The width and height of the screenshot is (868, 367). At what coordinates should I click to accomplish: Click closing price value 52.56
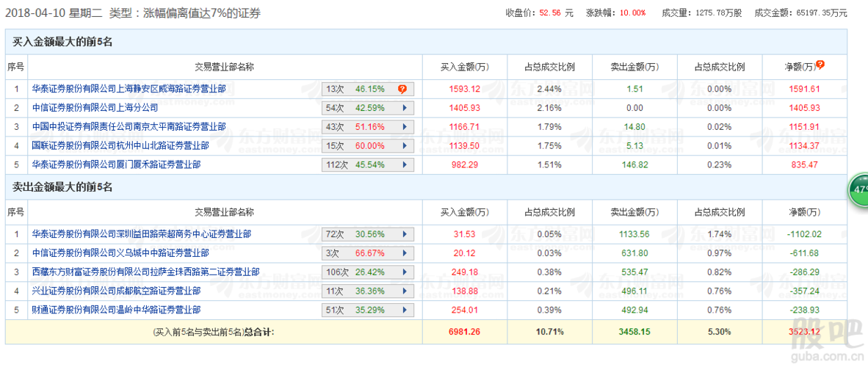click(550, 12)
